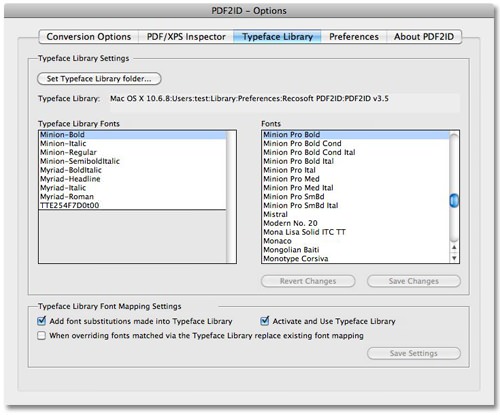Select Minion-Italic in Typeface Library Fonts
The height and width of the screenshot is (415, 500).
tap(132, 144)
